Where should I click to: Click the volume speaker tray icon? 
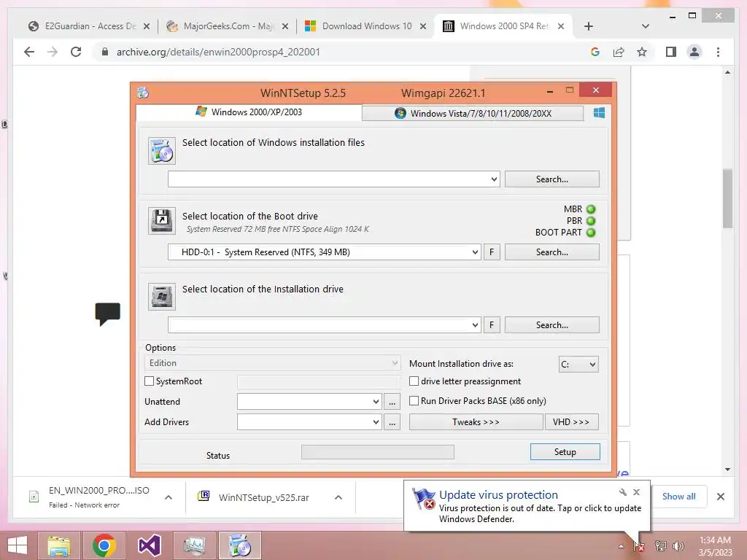678,546
